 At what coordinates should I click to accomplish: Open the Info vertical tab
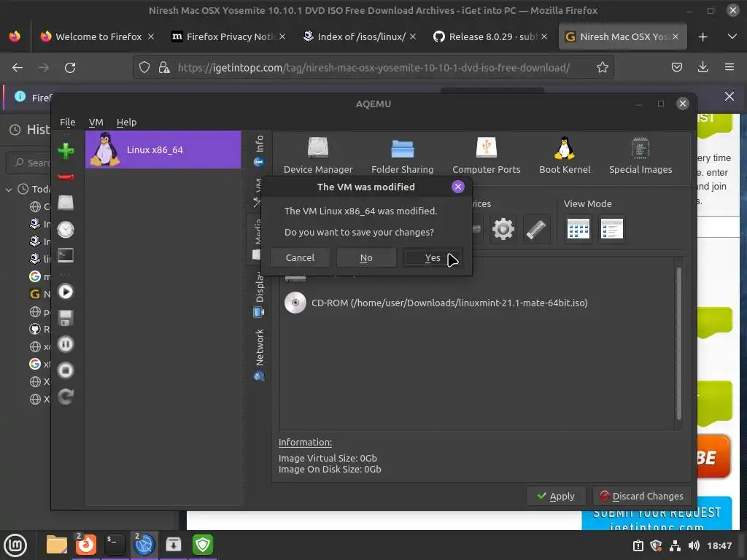click(259, 150)
